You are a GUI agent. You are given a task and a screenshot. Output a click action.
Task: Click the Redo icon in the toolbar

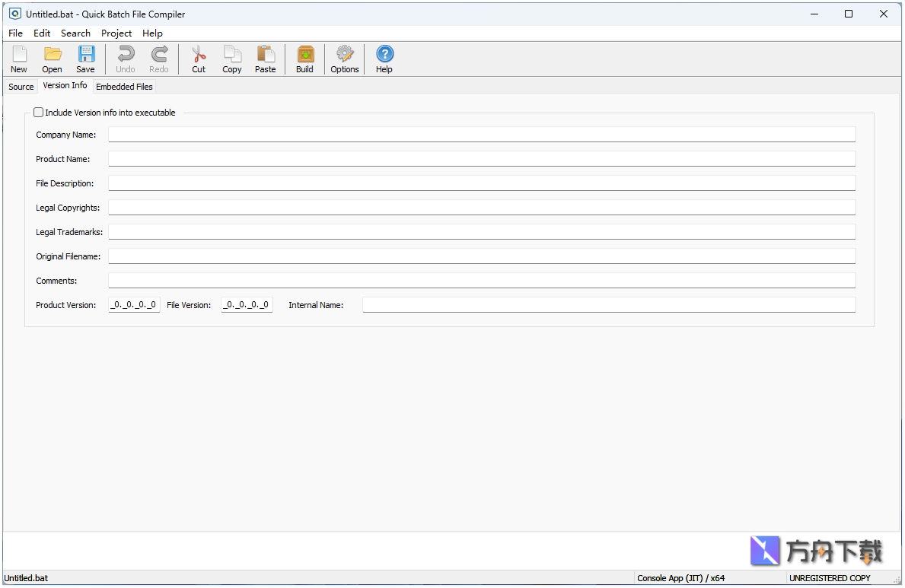(x=159, y=58)
